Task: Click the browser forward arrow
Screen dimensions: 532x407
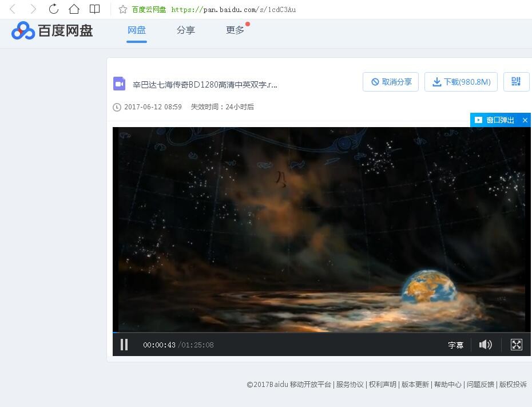Action: coord(33,9)
